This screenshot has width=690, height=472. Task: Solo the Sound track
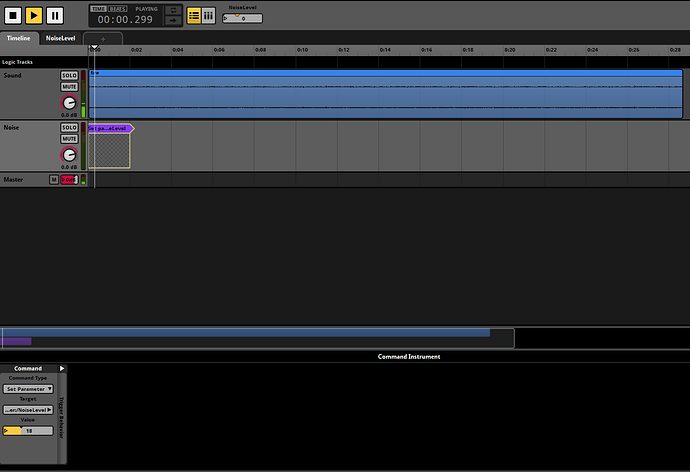click(x=69, y=76)
